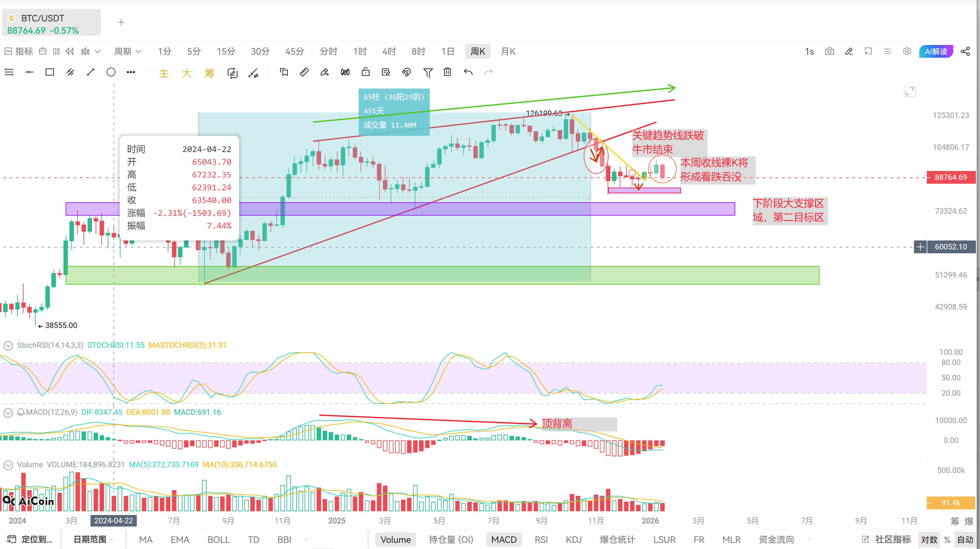Select the circle drawing tool
This screenshot has height=549, width=980.
111,72
